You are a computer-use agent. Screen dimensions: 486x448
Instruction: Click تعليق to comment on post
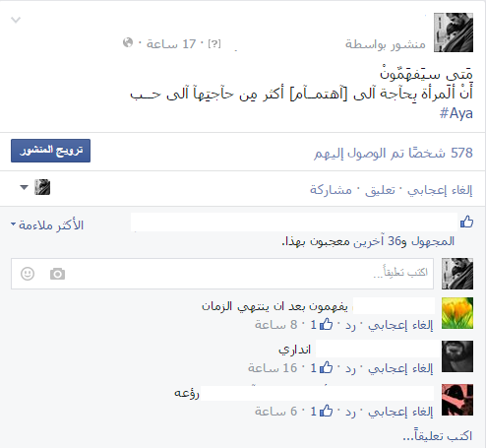click(380, 190)
